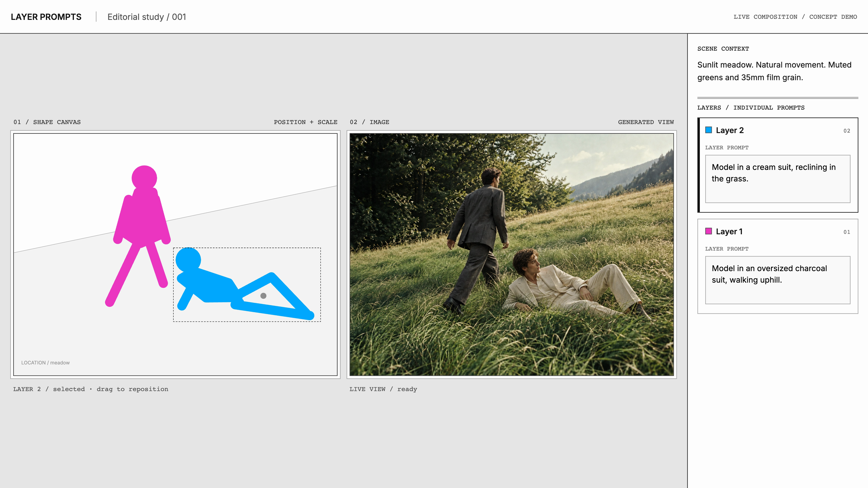Click the grey center handle of the blue figure
868x488 pixels.
coord(264,296)
